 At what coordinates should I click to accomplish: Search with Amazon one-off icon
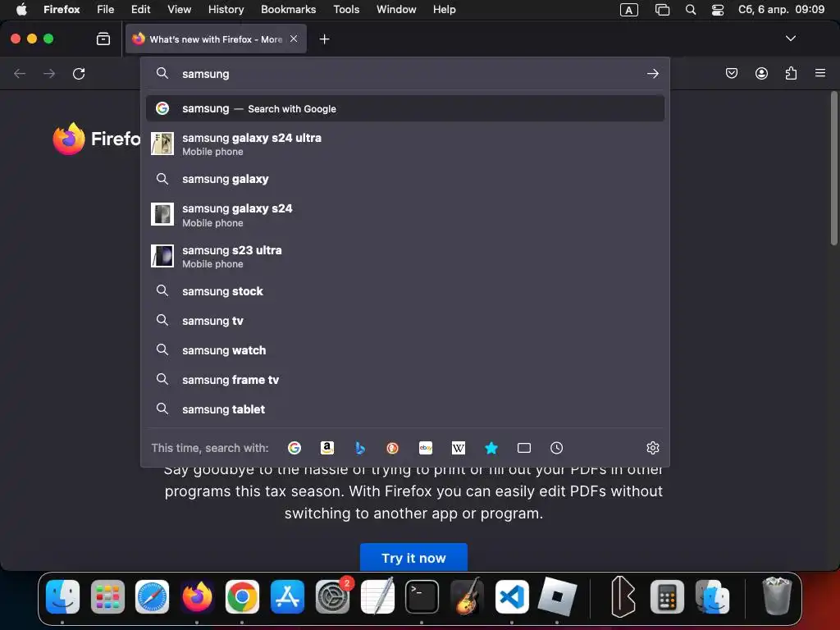tap(326, 448)
